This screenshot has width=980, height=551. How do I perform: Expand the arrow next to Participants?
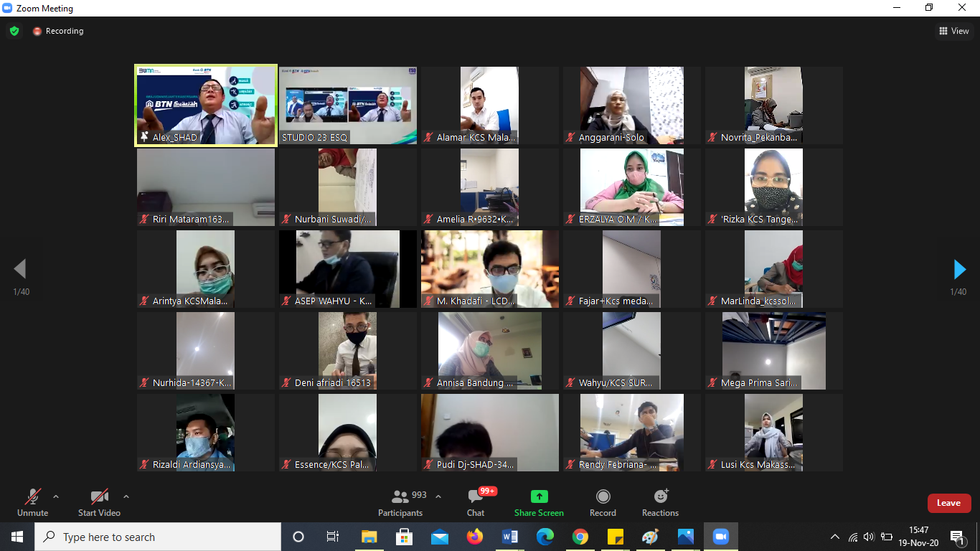click(438, 496)
